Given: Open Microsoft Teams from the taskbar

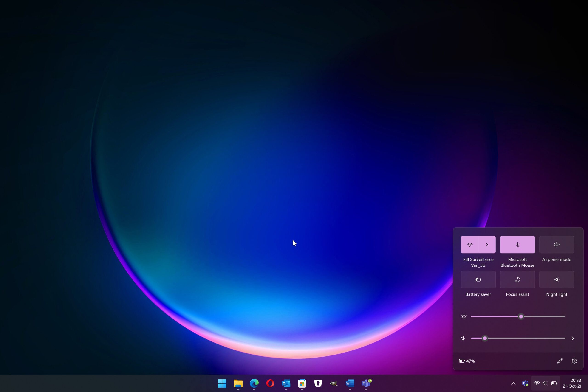Looking at the screenshot, I should point(366,383).
